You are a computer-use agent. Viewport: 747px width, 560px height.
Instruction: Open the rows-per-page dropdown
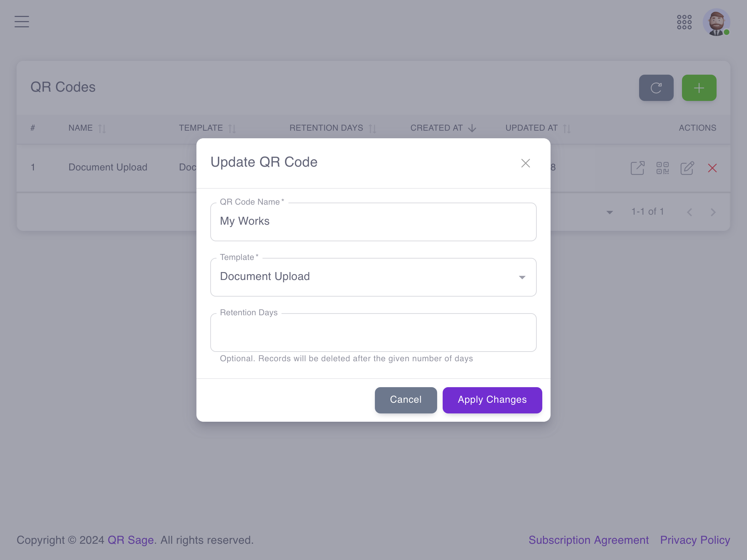(x=609, y=213)
